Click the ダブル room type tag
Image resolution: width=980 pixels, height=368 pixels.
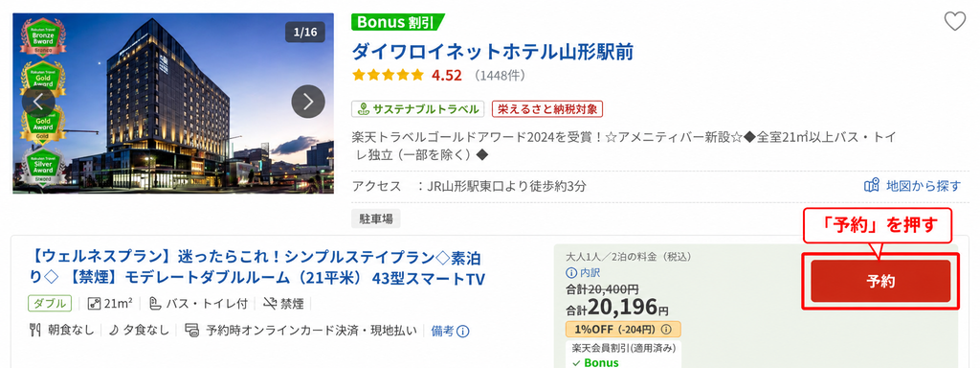point(50,304)
